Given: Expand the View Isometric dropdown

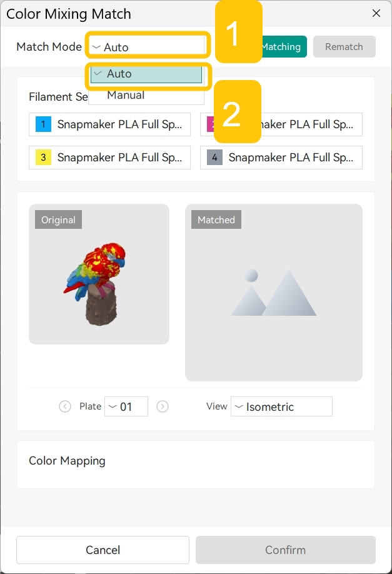Looking at the screenshot, I should (x=281, y=406).
